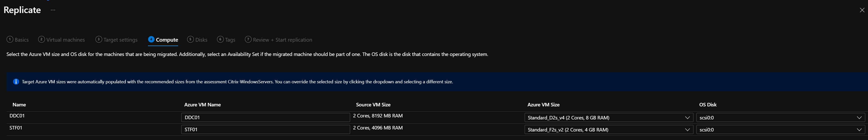
Task: Click step 7 circle icon for Review
Action: [x=248, y=39]
